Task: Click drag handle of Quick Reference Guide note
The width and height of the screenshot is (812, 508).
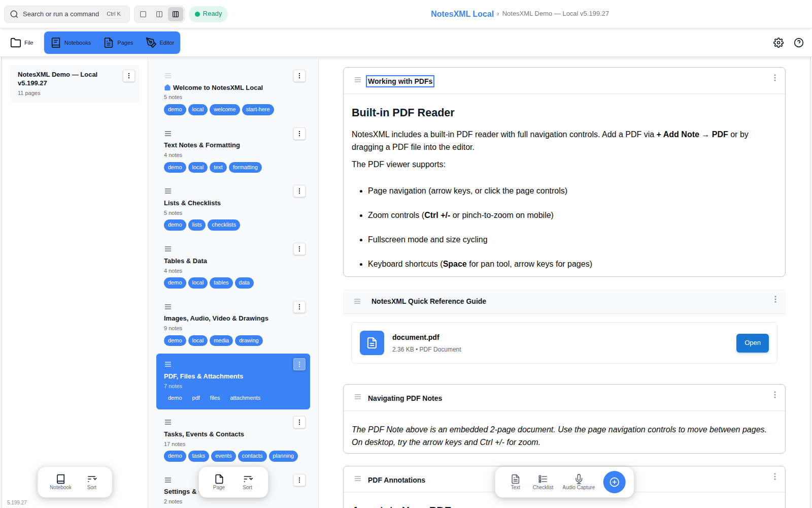Action: coord(357,301)
